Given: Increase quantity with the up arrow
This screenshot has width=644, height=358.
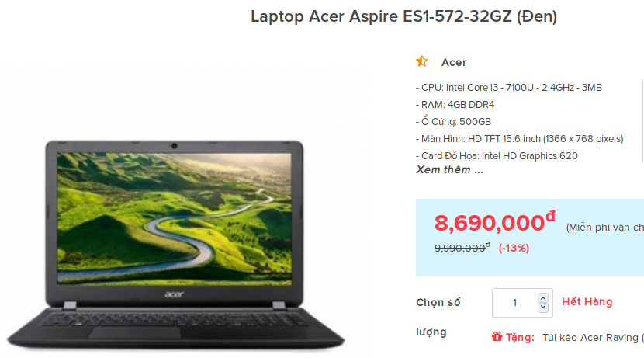Looking at the screenshot, I should click(x=543, y=298).
